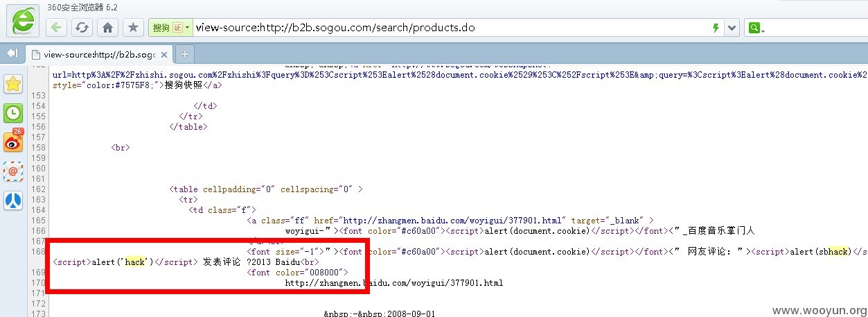Click the <tr> tag on line 163

(188, 199)
